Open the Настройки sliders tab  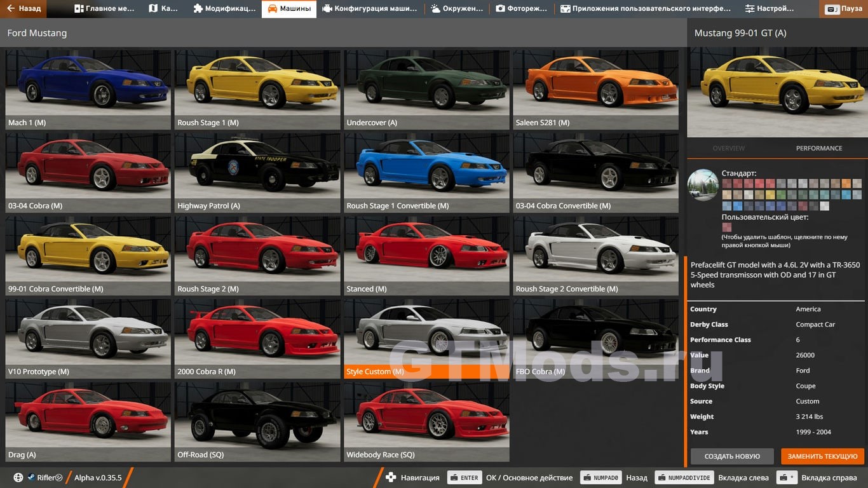click(x=770, y=9)
